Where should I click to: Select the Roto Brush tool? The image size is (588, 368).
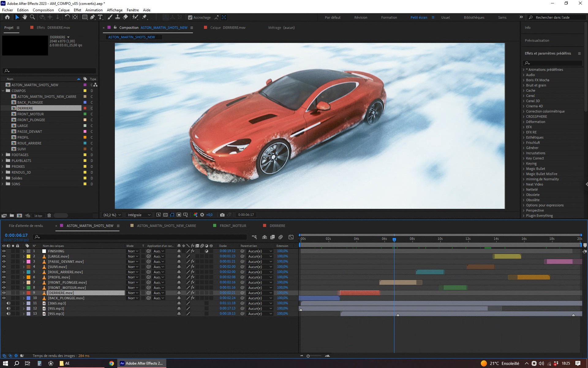click(135, 17)
